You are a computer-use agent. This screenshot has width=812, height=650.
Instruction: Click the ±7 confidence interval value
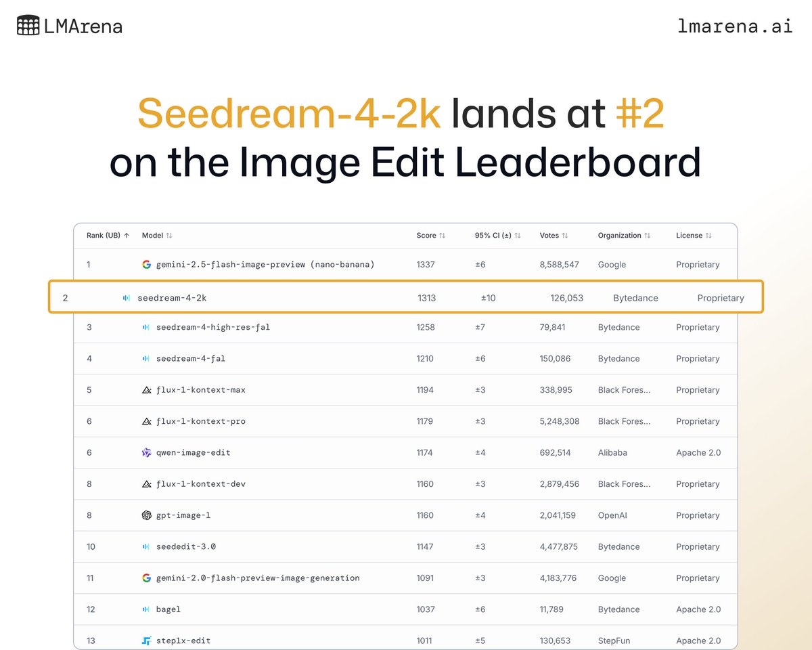(x=480, y=327)
